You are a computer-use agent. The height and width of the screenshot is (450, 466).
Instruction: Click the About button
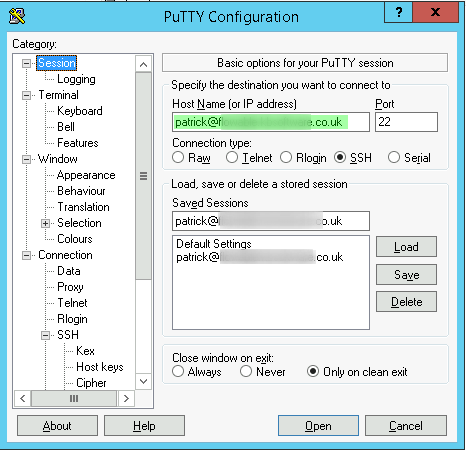57,426
